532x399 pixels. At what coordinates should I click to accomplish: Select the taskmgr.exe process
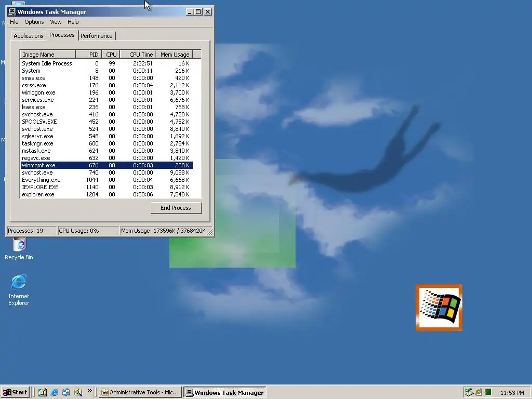click(107, 143)
